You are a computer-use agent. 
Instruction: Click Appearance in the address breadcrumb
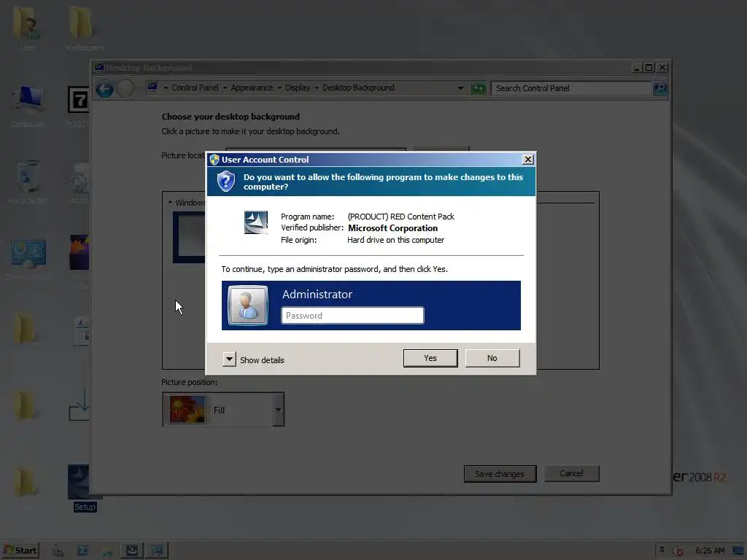(x=252, y=87)
